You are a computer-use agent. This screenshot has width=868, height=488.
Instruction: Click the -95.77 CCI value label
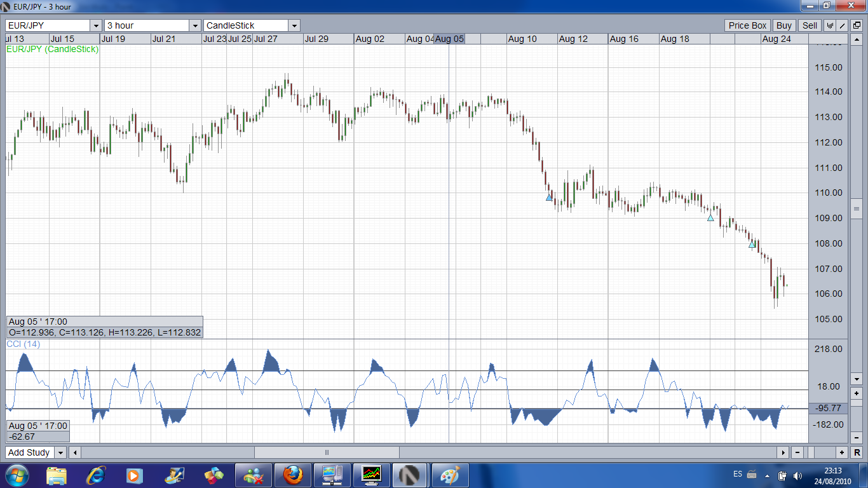[x=827, y=408]
